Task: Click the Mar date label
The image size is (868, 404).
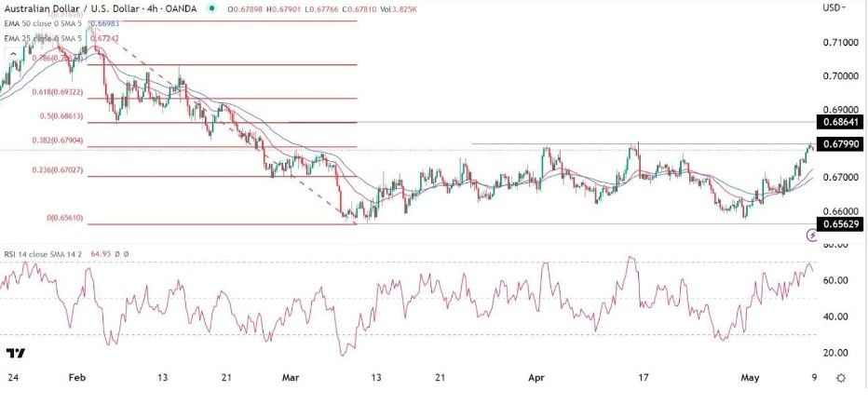Action: 292,378
